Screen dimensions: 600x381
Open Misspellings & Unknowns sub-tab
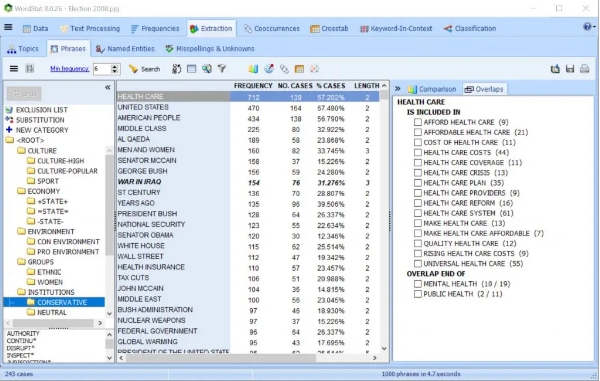tap(210, 49)
